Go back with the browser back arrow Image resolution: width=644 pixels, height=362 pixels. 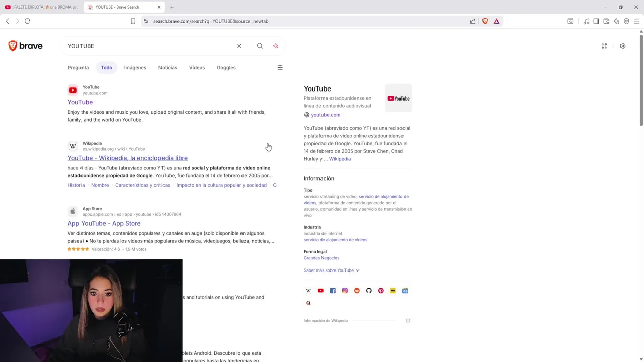7,21
